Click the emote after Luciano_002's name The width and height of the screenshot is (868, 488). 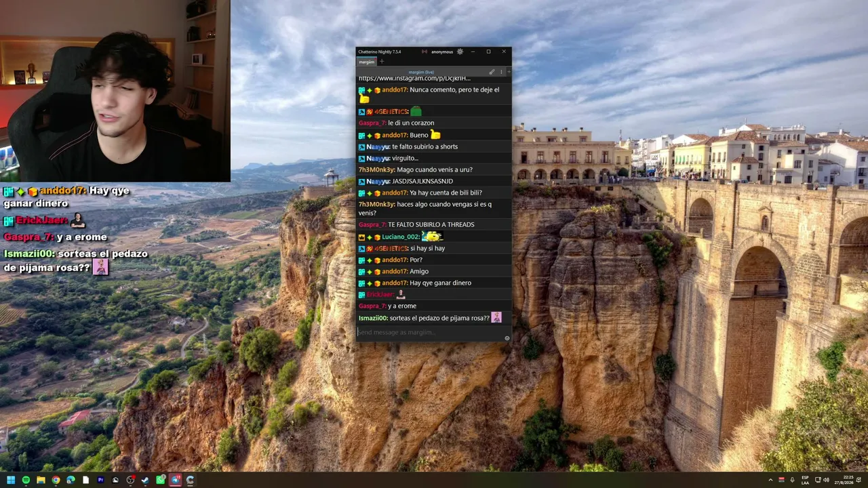(x=432, y=236)
